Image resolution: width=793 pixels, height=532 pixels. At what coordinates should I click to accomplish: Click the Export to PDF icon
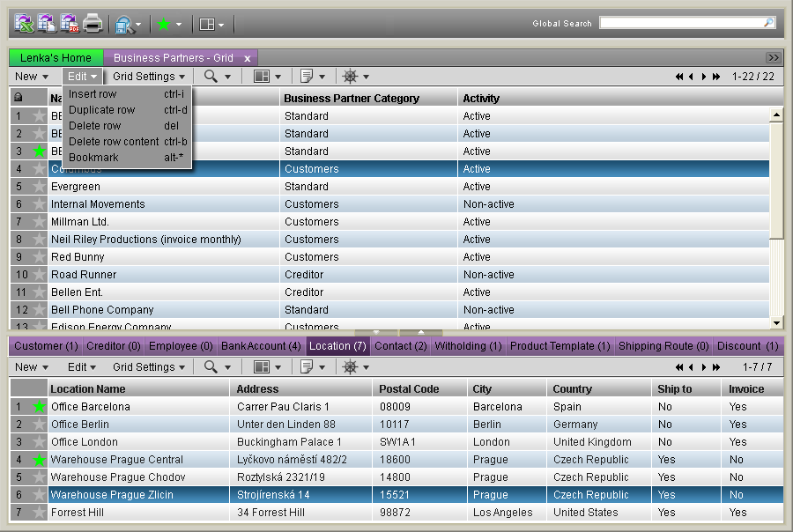tap(70, 24)
